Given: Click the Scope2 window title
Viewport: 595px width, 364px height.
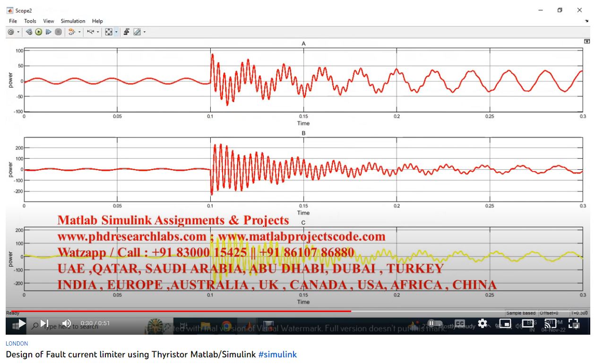Looking at the screenshot, I should pyautogui.click(x=24, y=10).
